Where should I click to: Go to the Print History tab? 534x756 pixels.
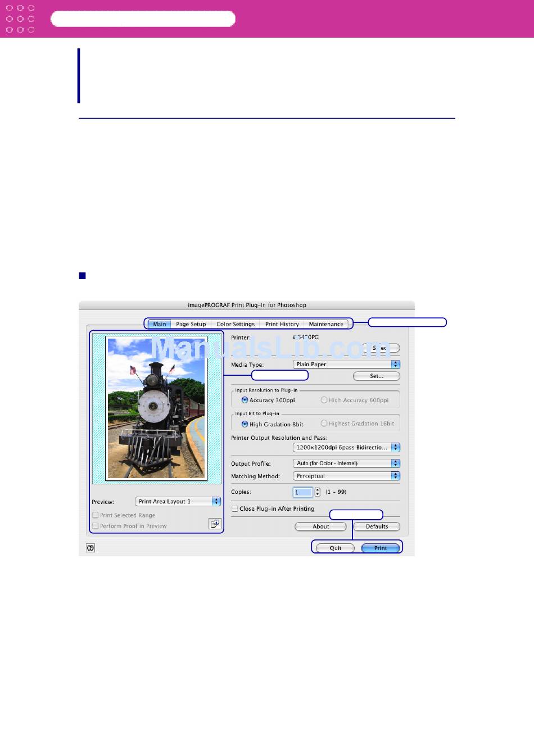point(282,324)
